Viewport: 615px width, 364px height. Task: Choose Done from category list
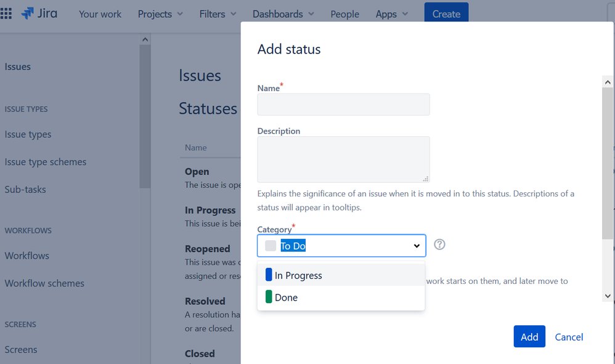point(341,297)
